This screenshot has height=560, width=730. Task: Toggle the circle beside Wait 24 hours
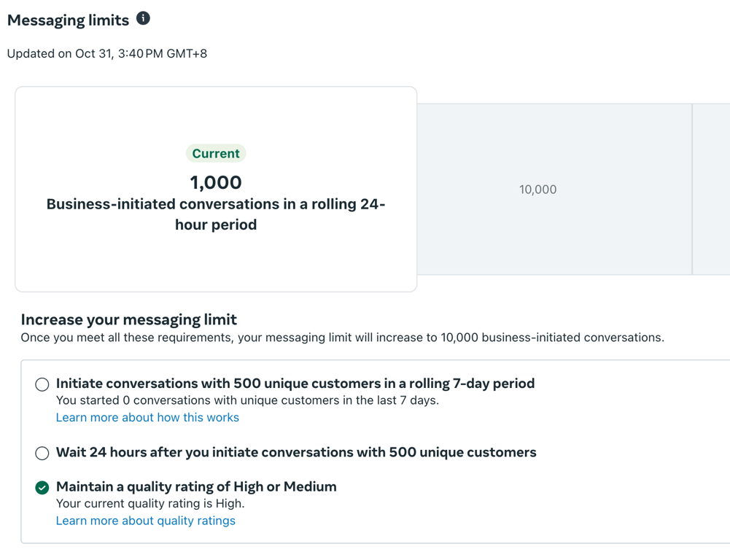tap(42, 453)
